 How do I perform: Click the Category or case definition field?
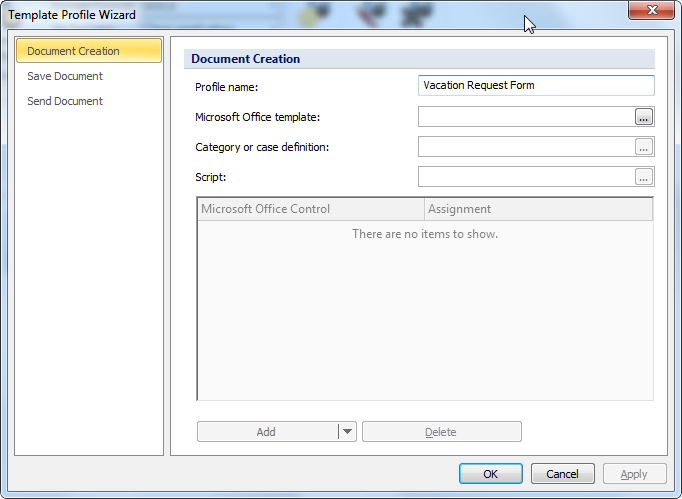525,147
